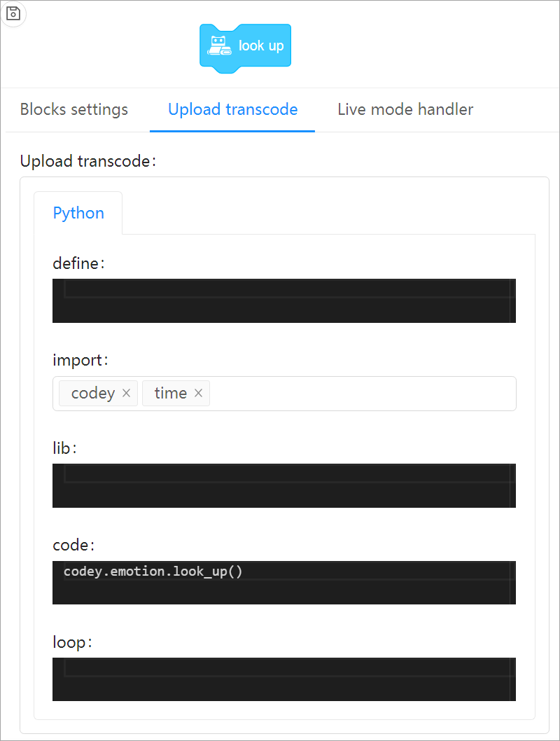Click the codey import tag label

(93, 393)
